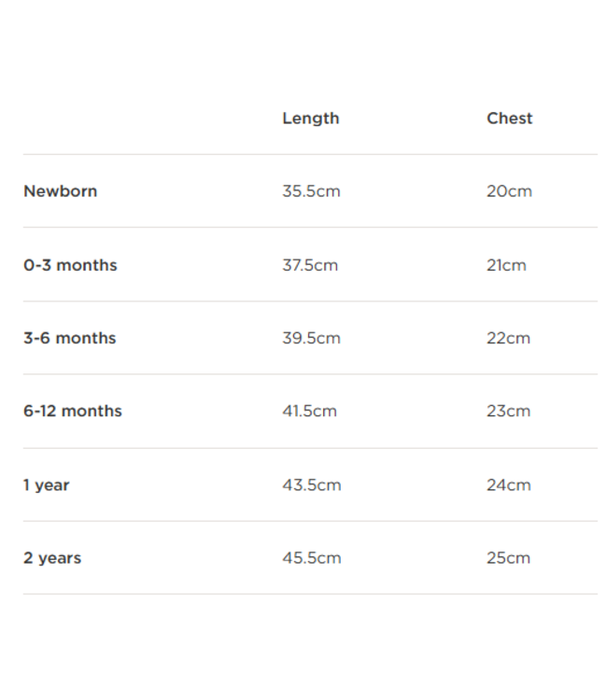Click the 20cm chest value

[x=509, y=191]
